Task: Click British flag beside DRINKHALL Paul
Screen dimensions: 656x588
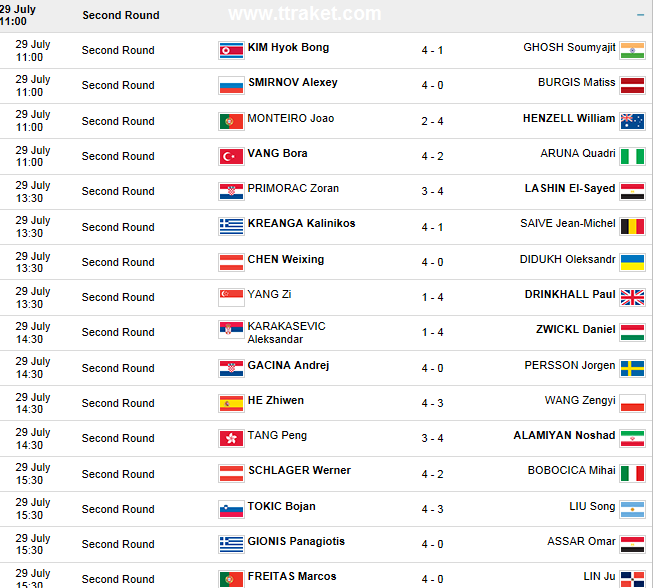Action: tap(632, 297)
